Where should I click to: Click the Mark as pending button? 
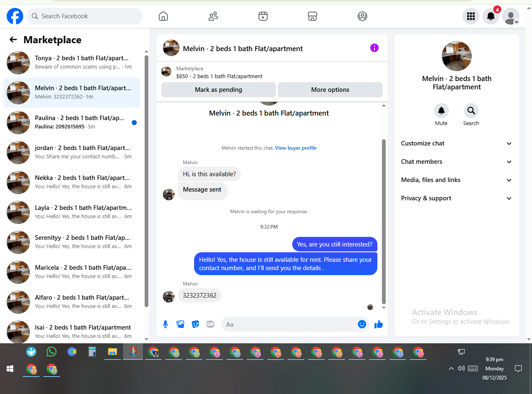(219, 90)
